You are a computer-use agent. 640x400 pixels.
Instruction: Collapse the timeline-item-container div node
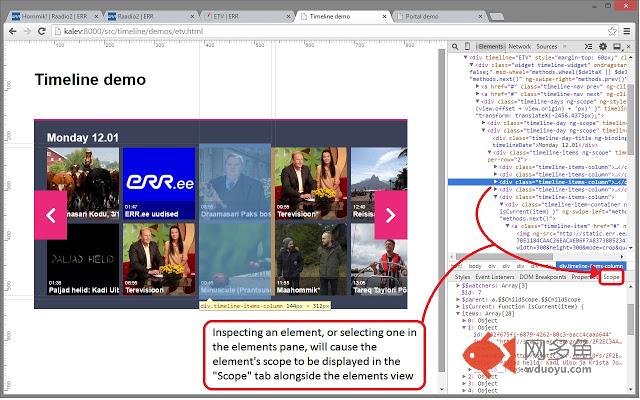pos(502,204)
